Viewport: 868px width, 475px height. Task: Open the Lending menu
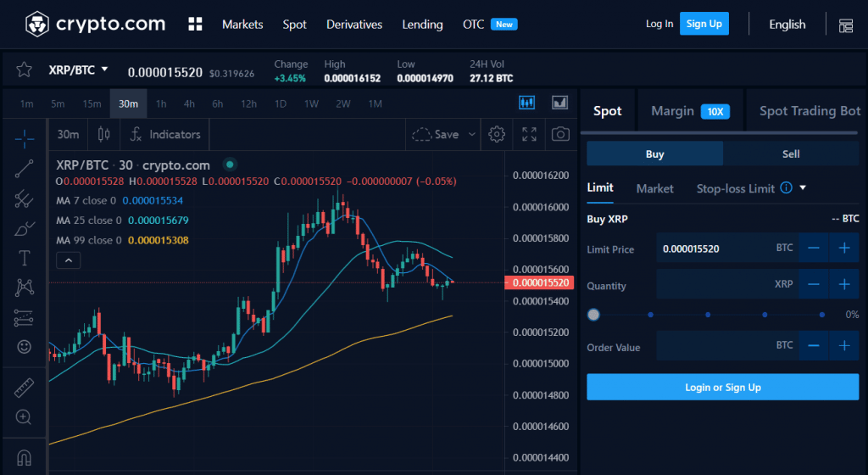(422, 25)
